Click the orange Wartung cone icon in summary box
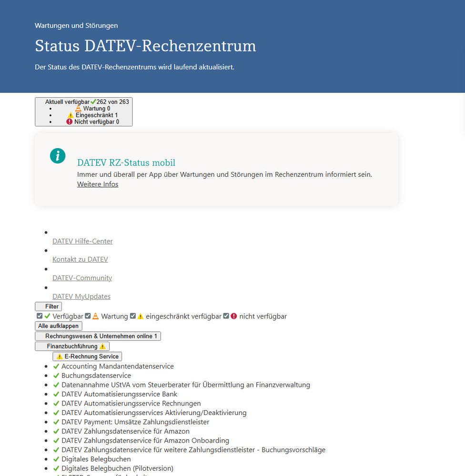Image resolution: width=465 pixels, height=476 pixels. coord(78,109)
